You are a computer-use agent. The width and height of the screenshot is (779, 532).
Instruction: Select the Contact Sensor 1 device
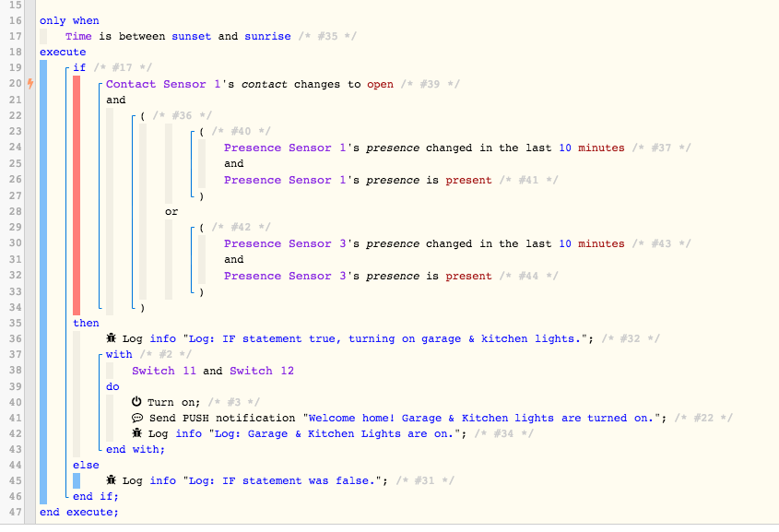point(163,84)
